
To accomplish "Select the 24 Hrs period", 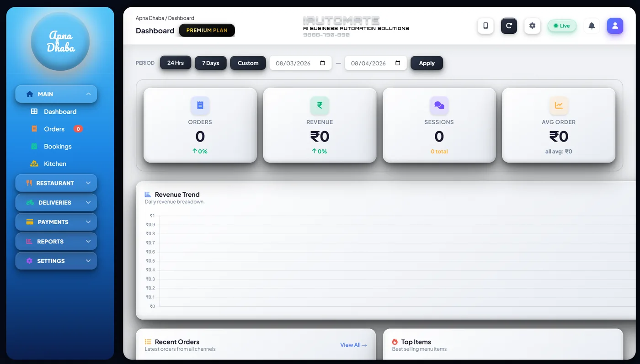I will (176, 63).
